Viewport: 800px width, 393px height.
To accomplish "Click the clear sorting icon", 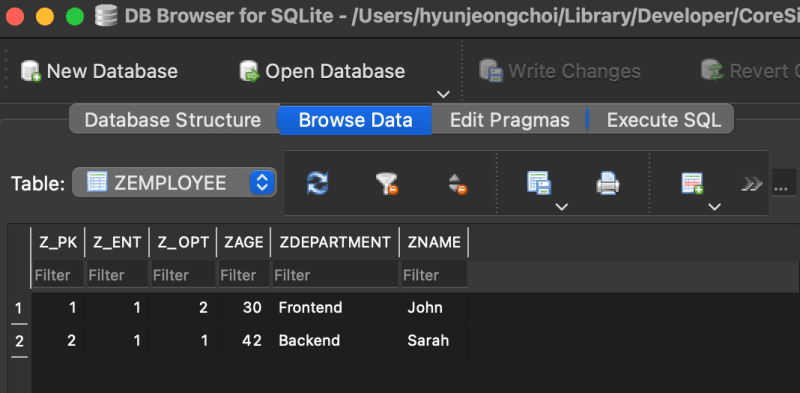I will 458,184.
